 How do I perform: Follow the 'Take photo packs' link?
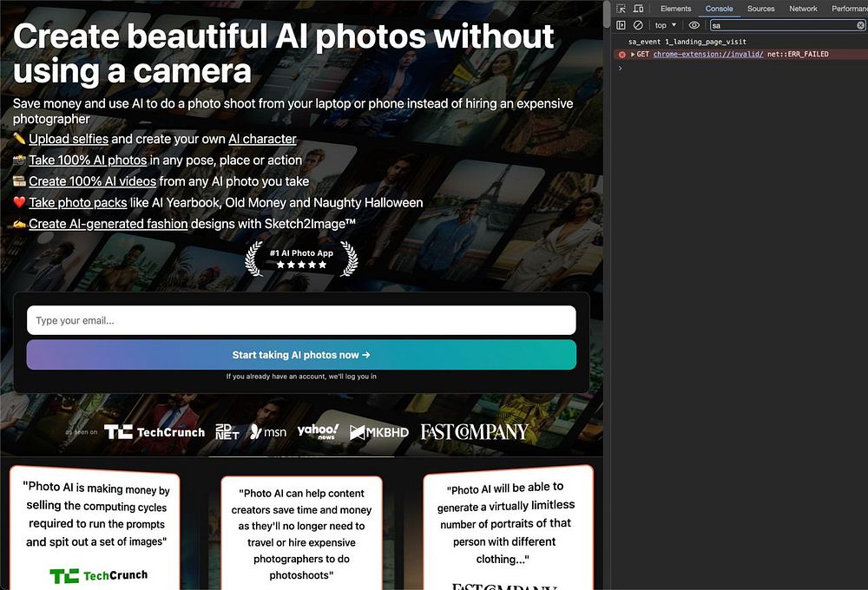(78, 202)
